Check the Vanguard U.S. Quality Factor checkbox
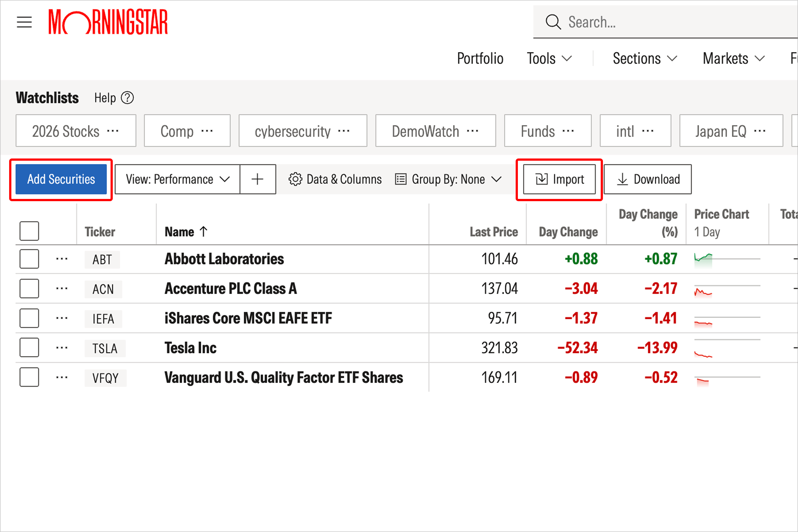This screenshot has height=532, width=798. [29, 377]
